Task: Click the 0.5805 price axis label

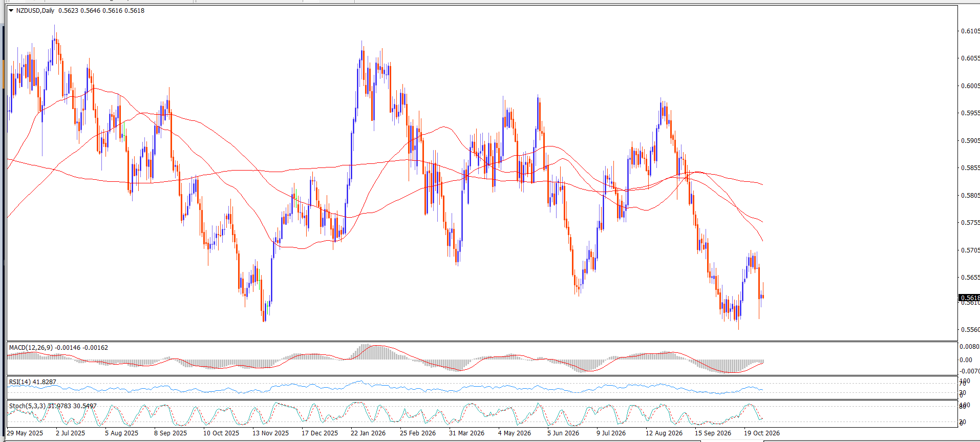Action: tap(971, 196)
